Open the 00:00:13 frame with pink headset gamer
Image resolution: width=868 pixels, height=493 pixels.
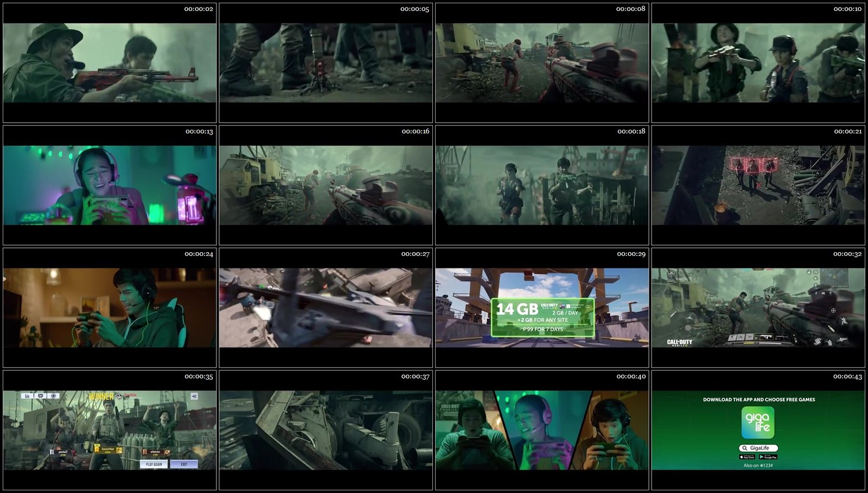[110, 185]
